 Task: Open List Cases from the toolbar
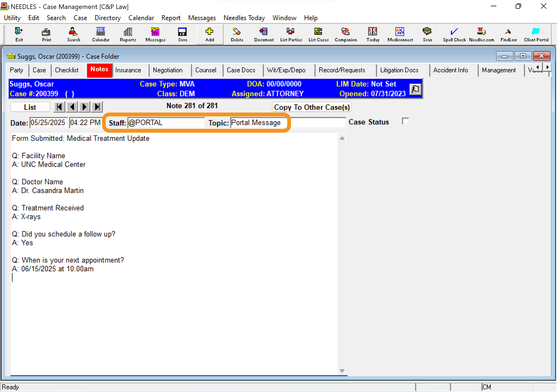pos(318,34)
